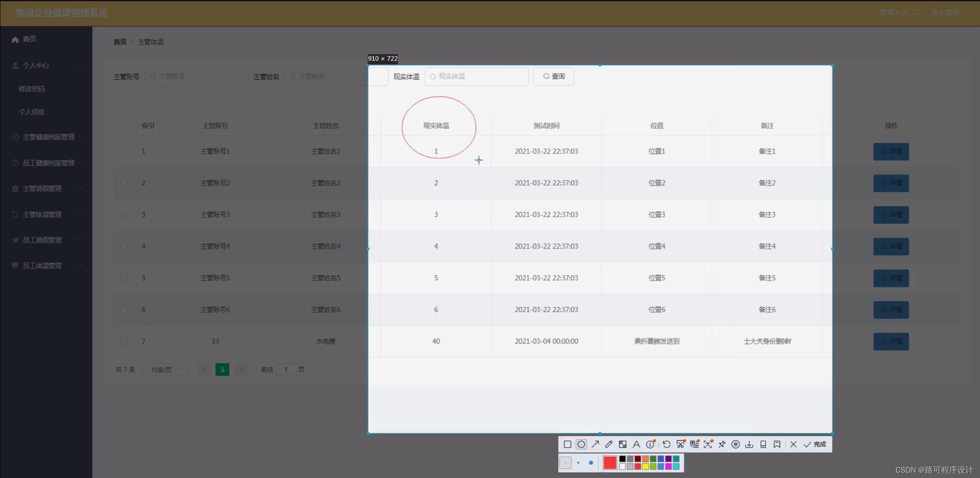Pin the screenshot to screen

coord(722,444)
